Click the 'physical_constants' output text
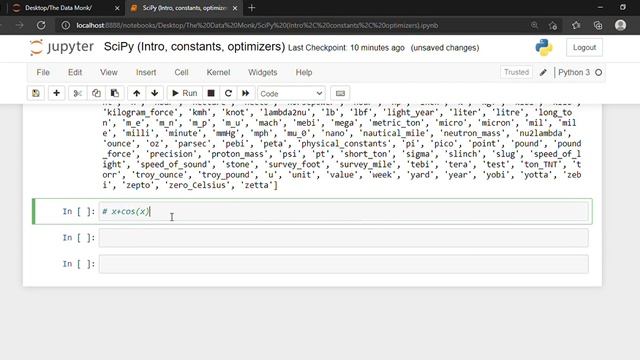This screenshot has height=360, width=640. pyautogui.click(x=344, y=144)
